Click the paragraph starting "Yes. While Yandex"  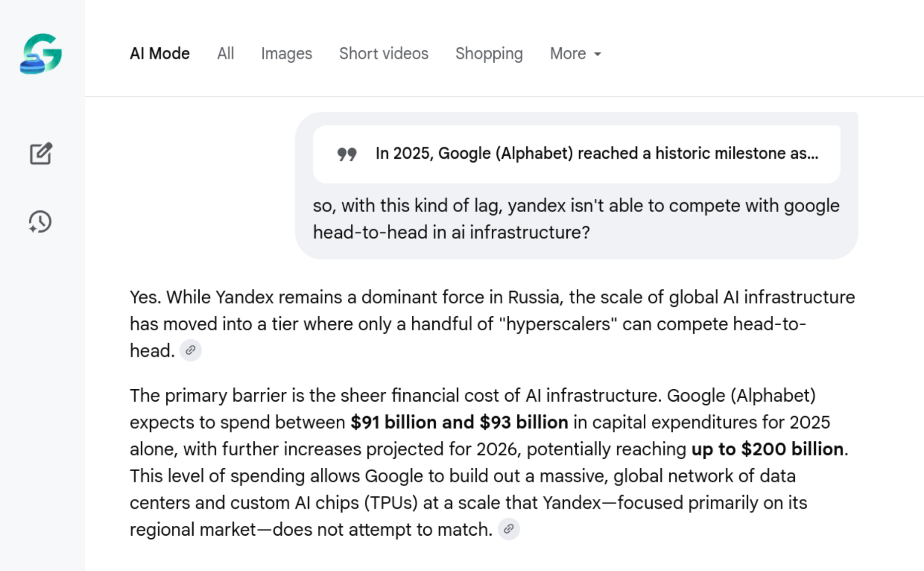[492, 324]
